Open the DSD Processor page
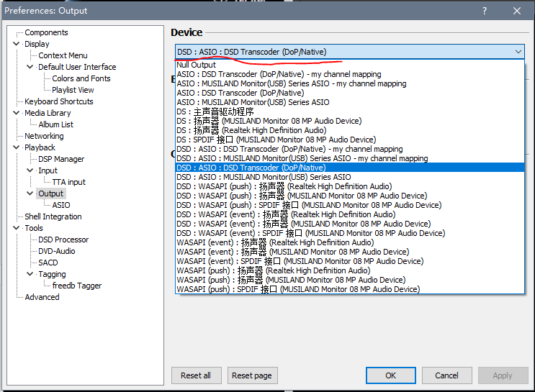Viewport: 535px width, 392px height. 63,240
